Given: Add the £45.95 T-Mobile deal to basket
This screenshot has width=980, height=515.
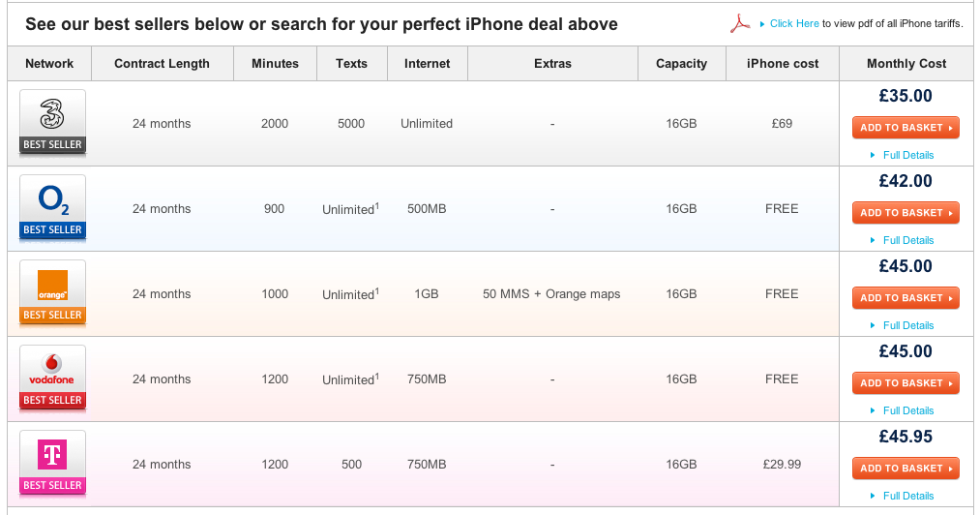Looking at the screenshot, I should [906, 469].
